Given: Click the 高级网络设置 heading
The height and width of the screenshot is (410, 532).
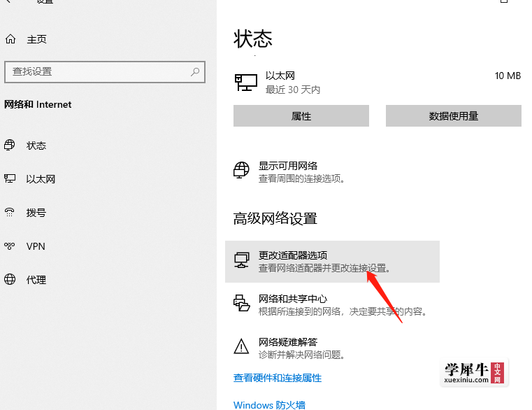Looking at the screenshot, I should (x=275, y=218).
